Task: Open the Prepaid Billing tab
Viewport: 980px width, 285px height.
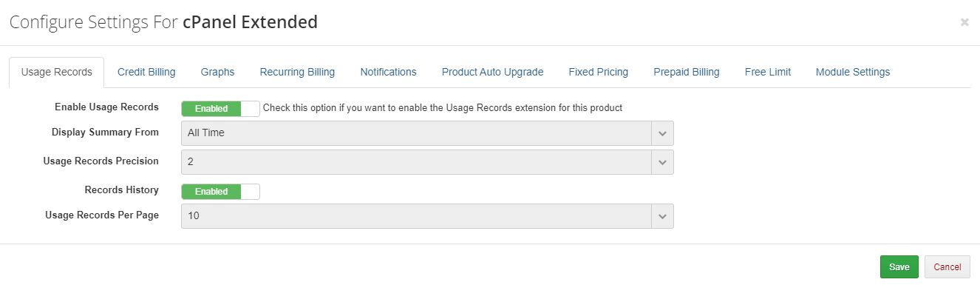Action: [686, 73]
